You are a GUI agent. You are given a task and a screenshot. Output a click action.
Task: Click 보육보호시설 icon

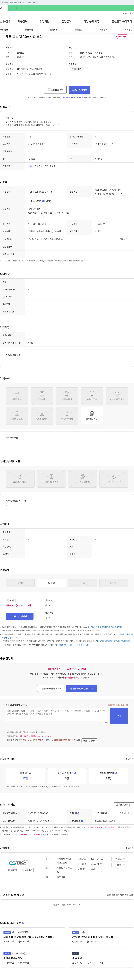67,416
